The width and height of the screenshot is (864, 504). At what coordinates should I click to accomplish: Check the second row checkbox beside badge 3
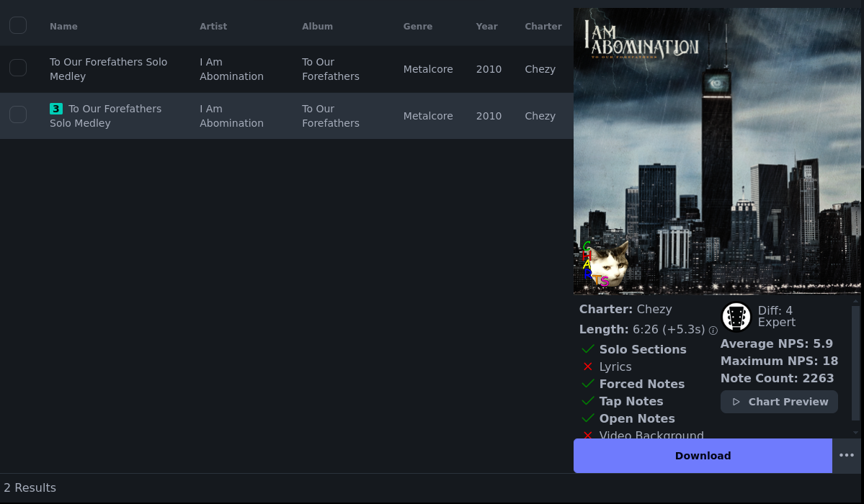tap(18, 114)
